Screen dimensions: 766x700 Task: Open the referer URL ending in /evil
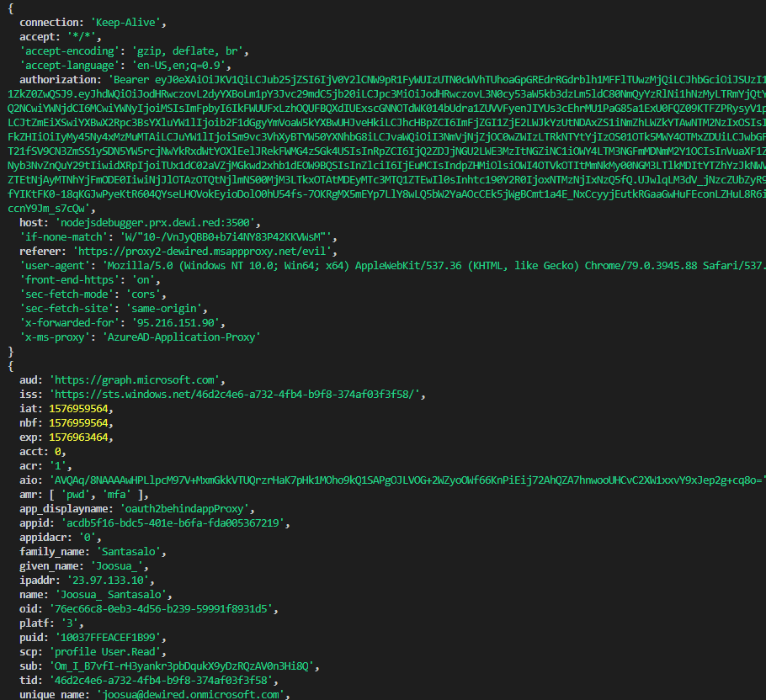pyautogui.click(x=205, y=251)
